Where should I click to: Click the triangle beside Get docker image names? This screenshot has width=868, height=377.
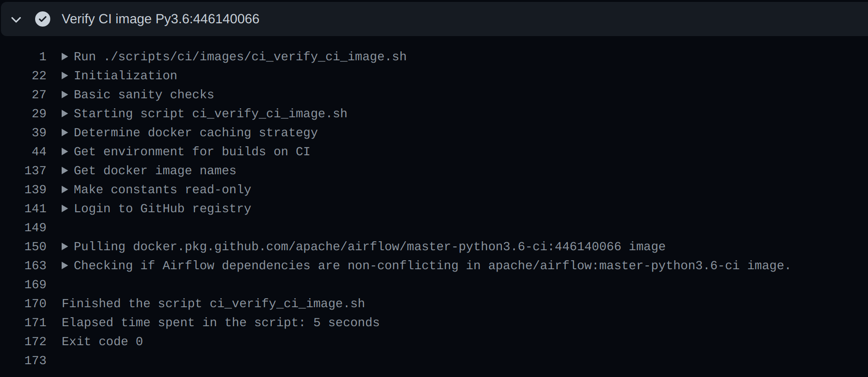click(65, 170)
